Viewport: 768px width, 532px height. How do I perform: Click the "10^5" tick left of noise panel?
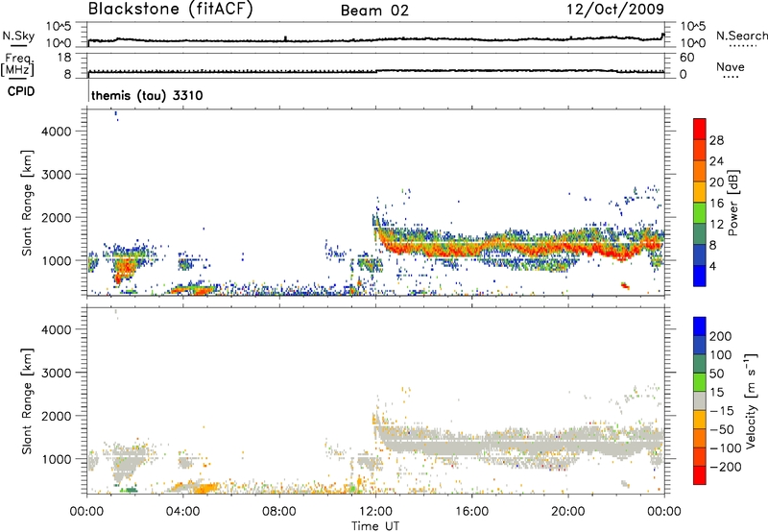tap(59, 27)
